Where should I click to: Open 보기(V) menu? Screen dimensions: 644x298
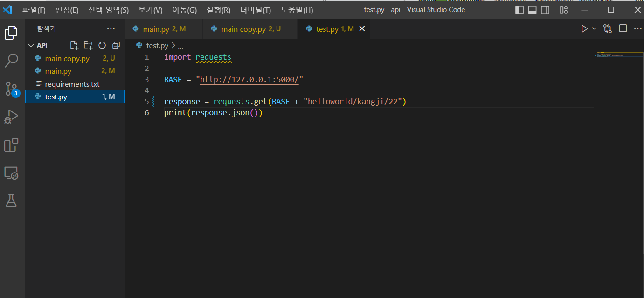pos(151,10)
